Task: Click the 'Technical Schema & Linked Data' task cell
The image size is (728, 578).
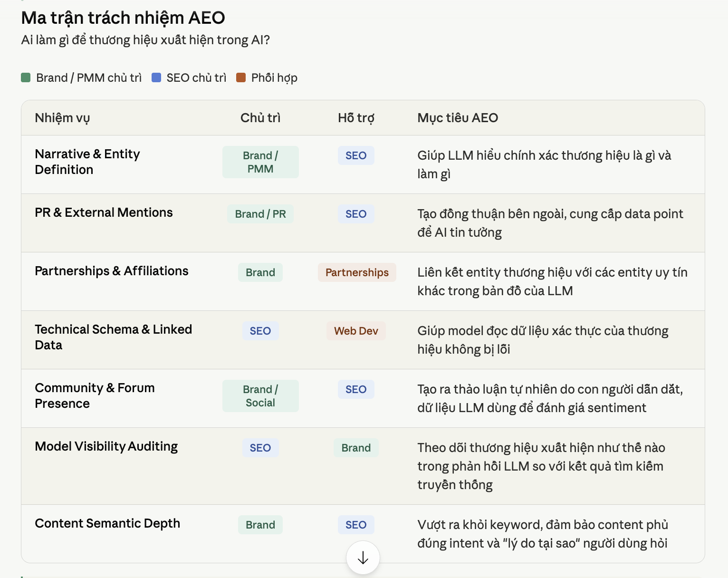Action: [x=114, y=337]
